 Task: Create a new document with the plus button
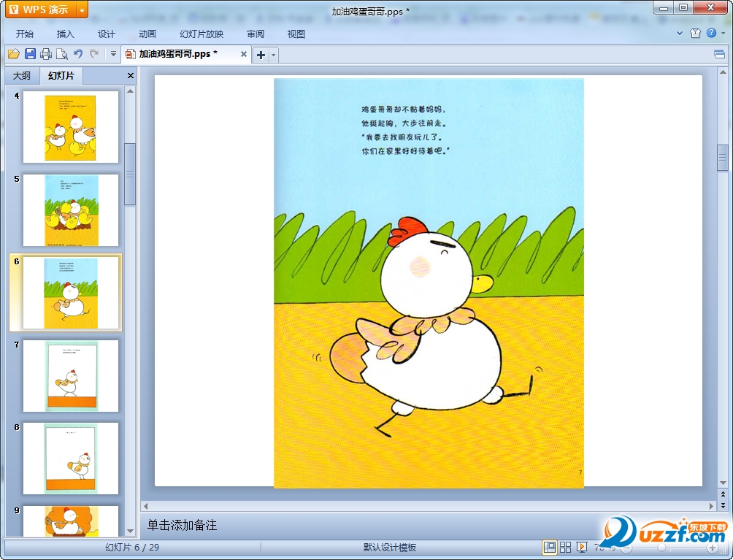click(261, 55)
